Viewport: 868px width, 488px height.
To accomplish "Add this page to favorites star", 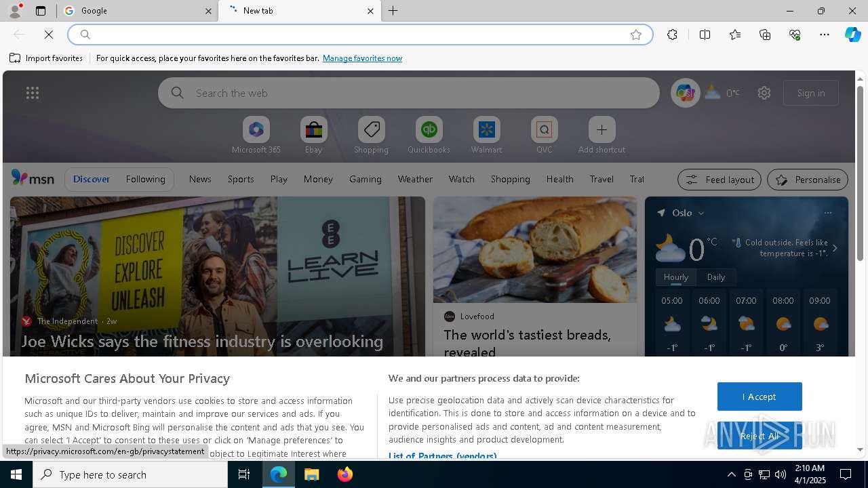I will pyautogui.click(x=635, y=35).
